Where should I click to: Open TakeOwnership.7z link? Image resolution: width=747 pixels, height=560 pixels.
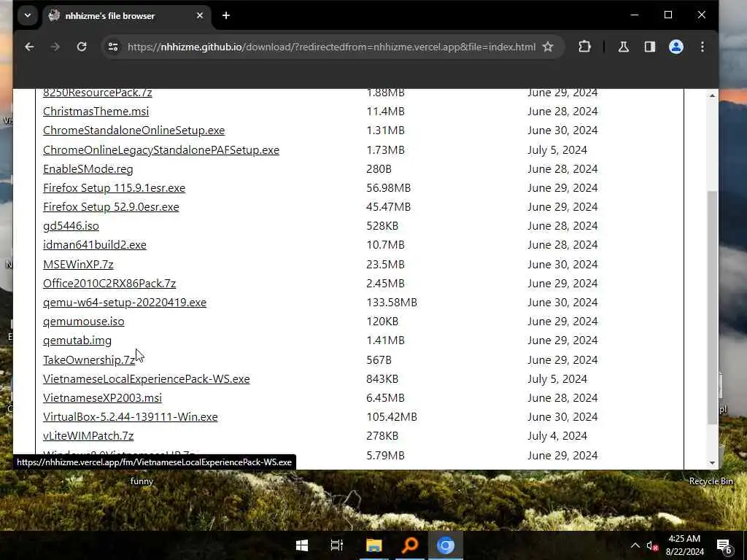click(89, 360)
